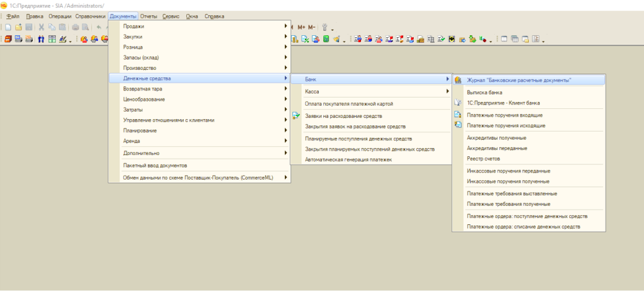Viewport: 644px width, 291px height.
Task: Open the Справочники menu in menu bar
Action: [x=90, y=16]
